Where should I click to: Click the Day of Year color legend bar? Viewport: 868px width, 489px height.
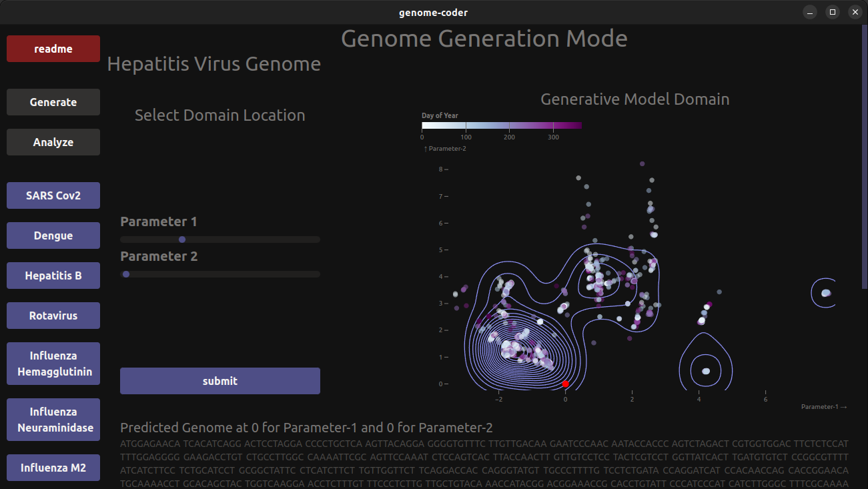[x=502, y=125]
